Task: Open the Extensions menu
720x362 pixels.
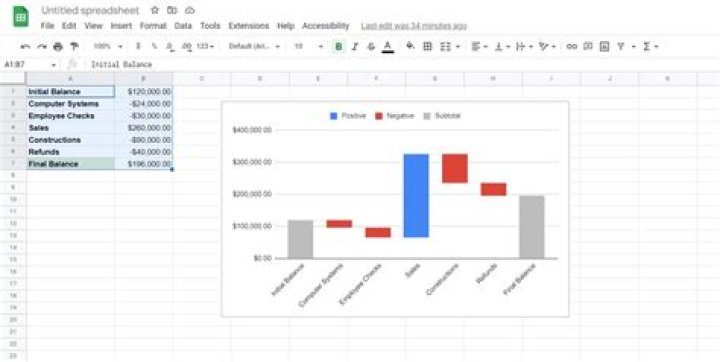Action: 248,26
